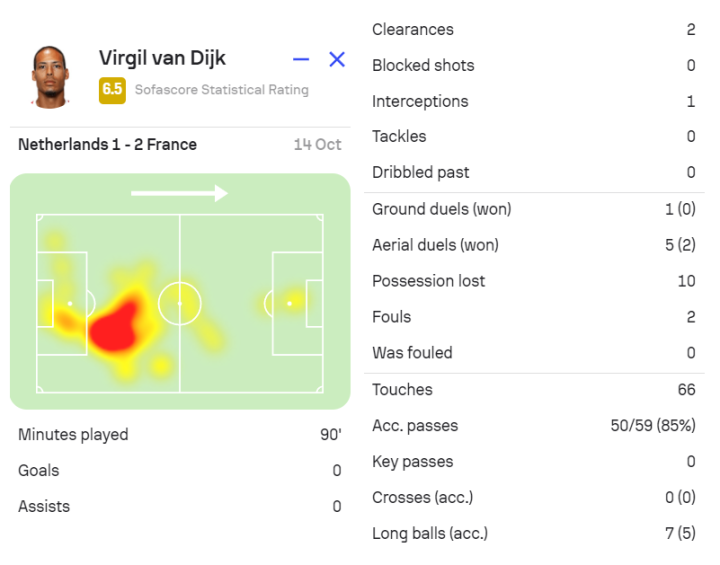Click the 6.5 rating badge
Screen dimensions: 720x565
coord(112,89)
